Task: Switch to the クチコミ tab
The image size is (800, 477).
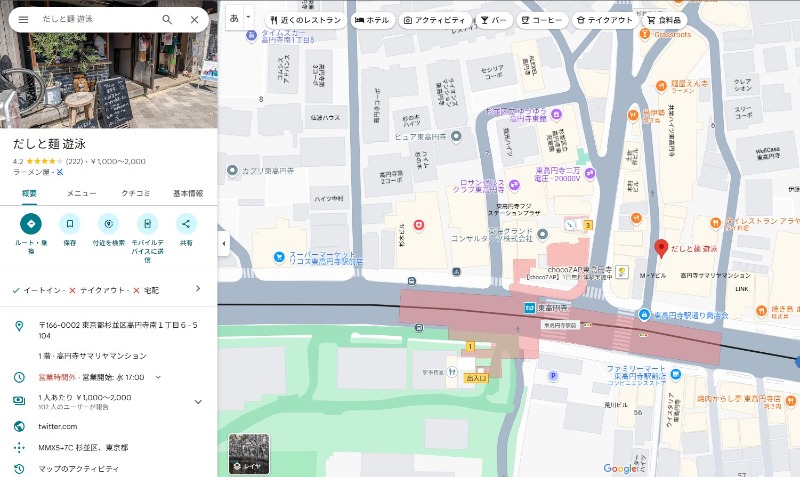Action: (136, 193)
